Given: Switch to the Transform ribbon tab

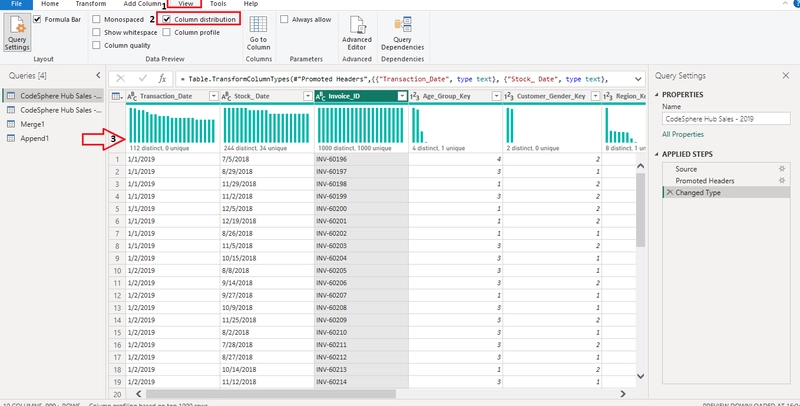Looking at the screenshot, I should click(x=91, y=4).
